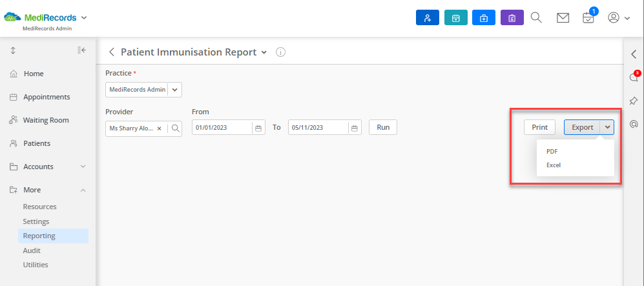Open the MediRecords workspace dropdown arrow
Viewport: 644px width, 286px height.
click(84, 17)
